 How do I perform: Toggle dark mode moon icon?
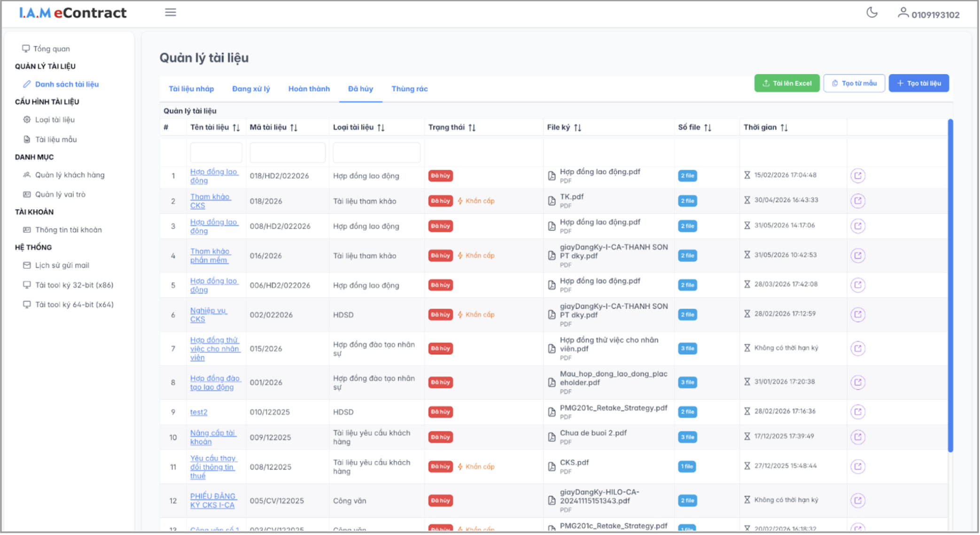(x=871, y=13)
